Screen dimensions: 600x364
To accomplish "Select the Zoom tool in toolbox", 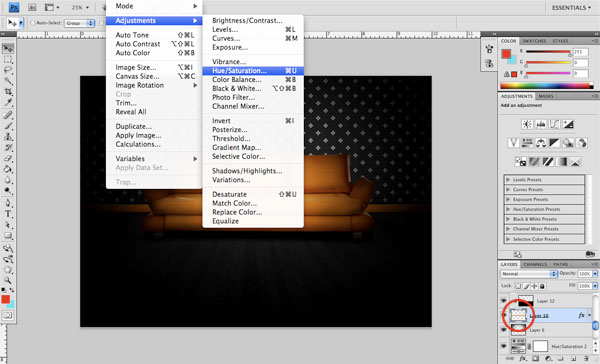I will click(8, 280).
